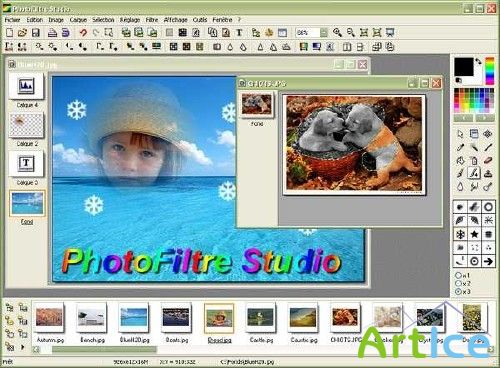Click the Save floppy disk icon
Viewport: 500px width, 368px height.
[x=36, y=32]
